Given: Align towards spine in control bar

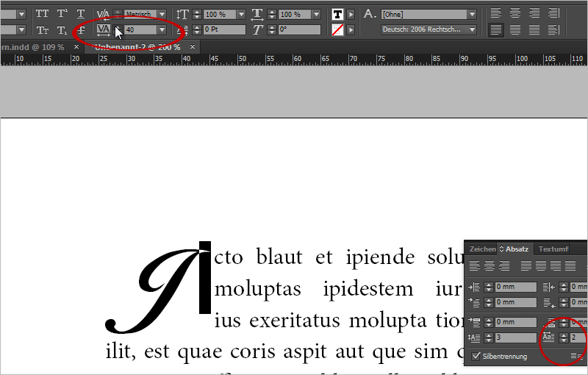Looking at the screenshot, I should coord(554,13).
